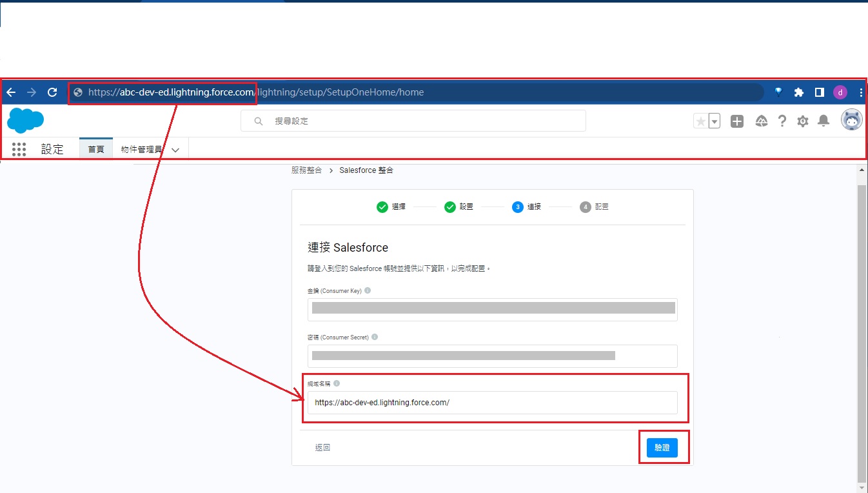Go back using the browser back arrow

point(11,92)
